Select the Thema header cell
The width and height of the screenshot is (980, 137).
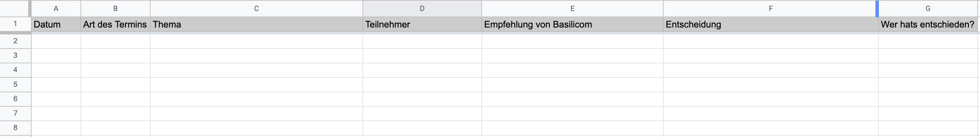pyautogui.click(x=257, y=24)
